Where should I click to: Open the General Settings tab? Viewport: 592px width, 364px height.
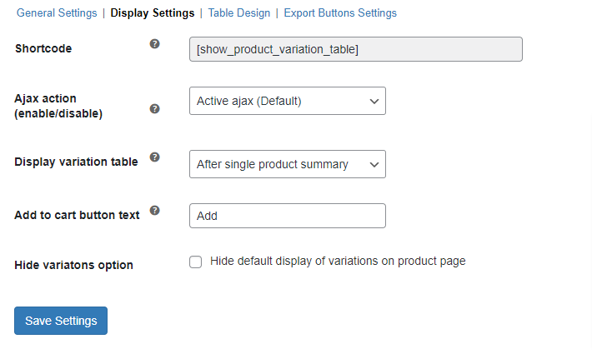[58, 13]
